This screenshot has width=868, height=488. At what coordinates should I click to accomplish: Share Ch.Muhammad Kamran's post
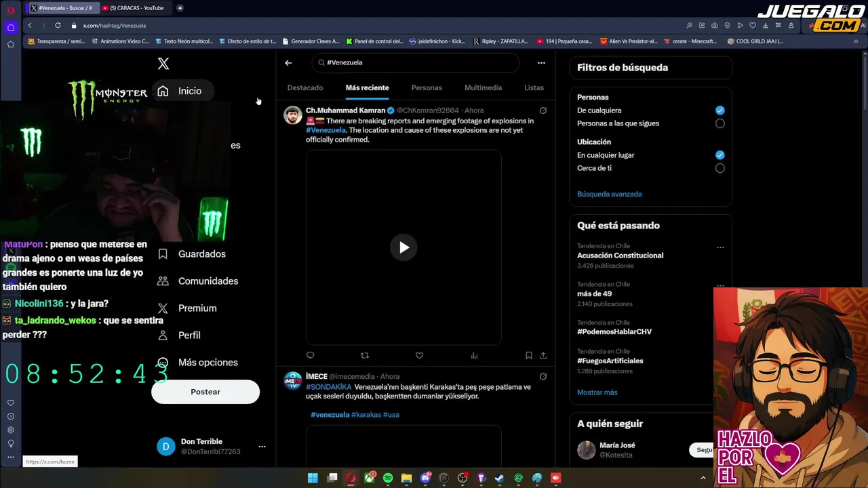543,355
